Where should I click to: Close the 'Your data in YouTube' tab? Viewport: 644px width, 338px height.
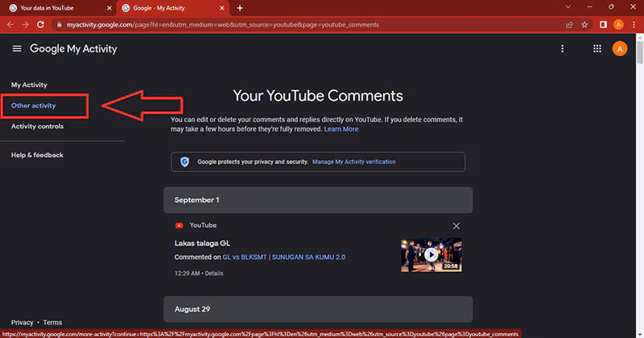tap(109, 8)
